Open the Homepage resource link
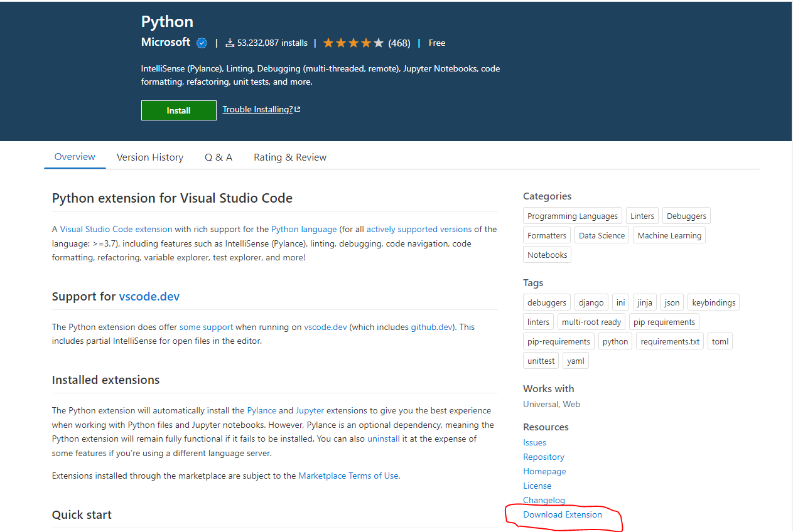Image resolution: width=793 pixels, height=532 pixels. (x=545, y=471)
